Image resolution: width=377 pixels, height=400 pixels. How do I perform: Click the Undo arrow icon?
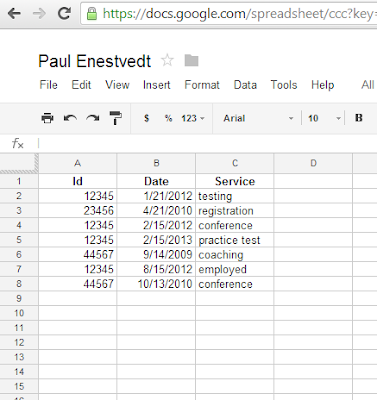click(x=70, y=118)
